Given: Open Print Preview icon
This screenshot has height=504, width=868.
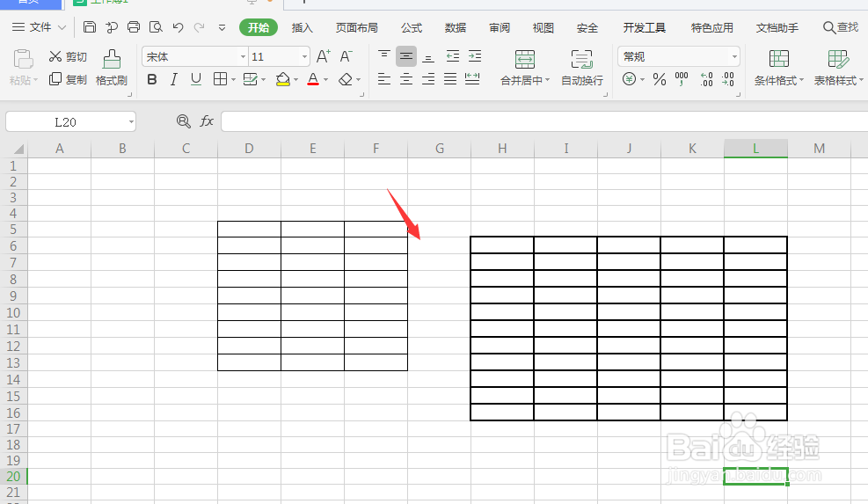Looking at the screenshot, I should (157, 26).
